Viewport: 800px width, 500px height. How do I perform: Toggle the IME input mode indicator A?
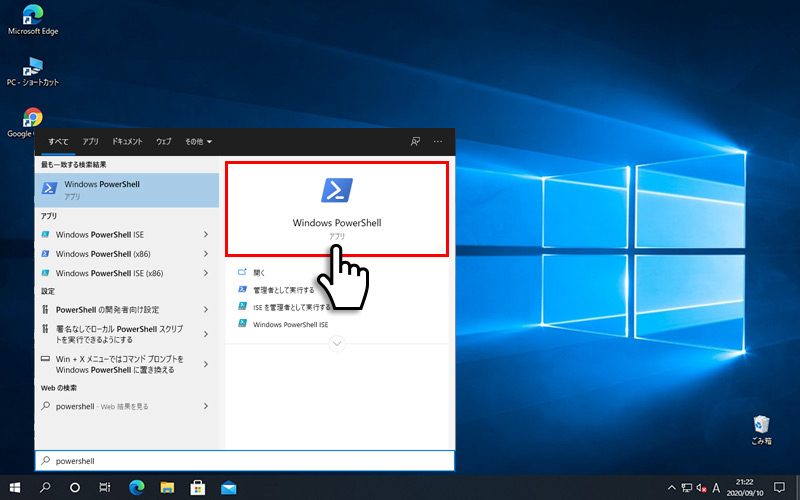point(716,488)
